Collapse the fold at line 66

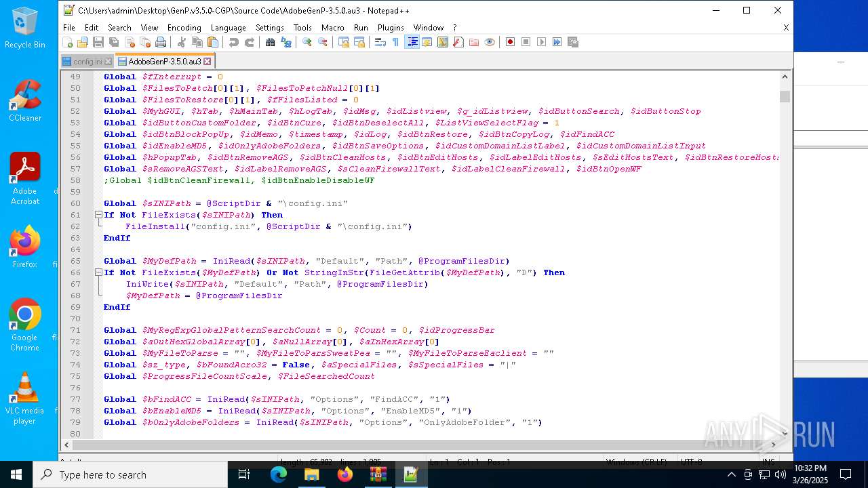pyautogui.click(x=98, y=272)
